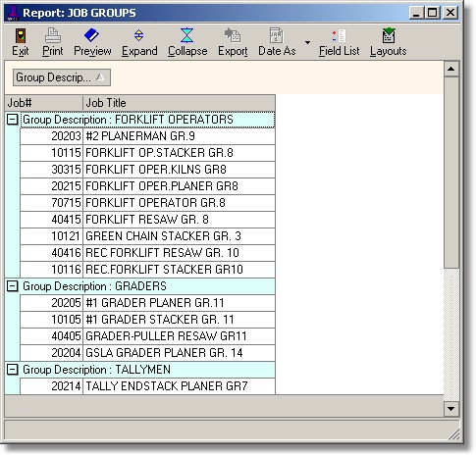
Task: Collapse the TALLYMEN group
Action: click(x=13, y=370)
